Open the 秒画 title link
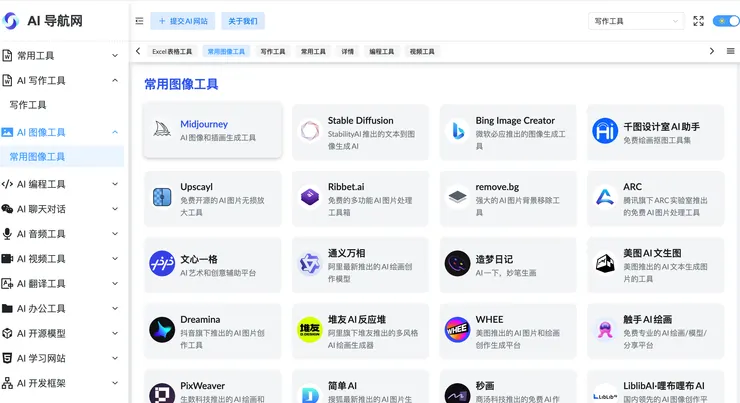740x403 pixels. point(485,386)
